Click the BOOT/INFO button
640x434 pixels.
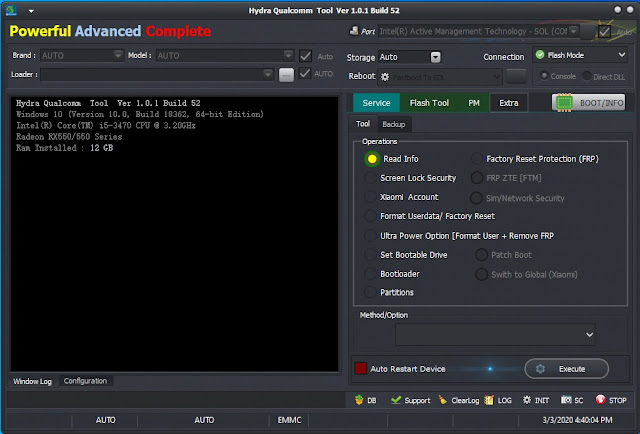point(589,103)
